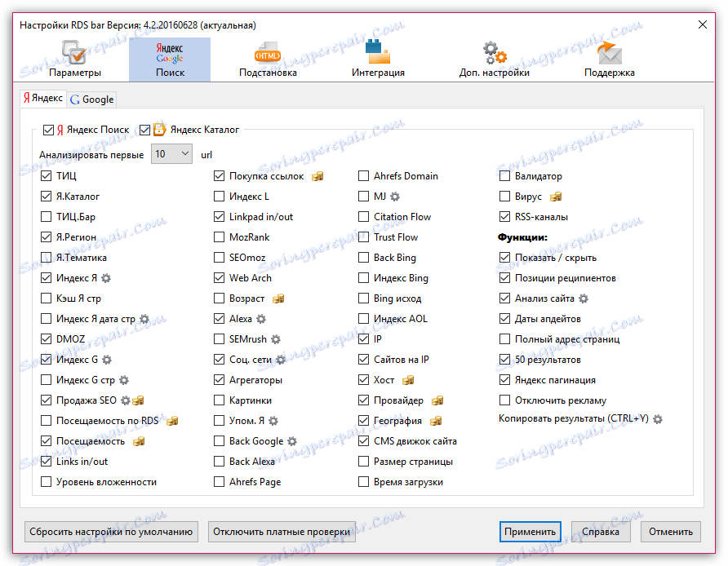The image size is (728, 566).
Task: Check Уровень вложенности option
Action: tap(46, 481)
